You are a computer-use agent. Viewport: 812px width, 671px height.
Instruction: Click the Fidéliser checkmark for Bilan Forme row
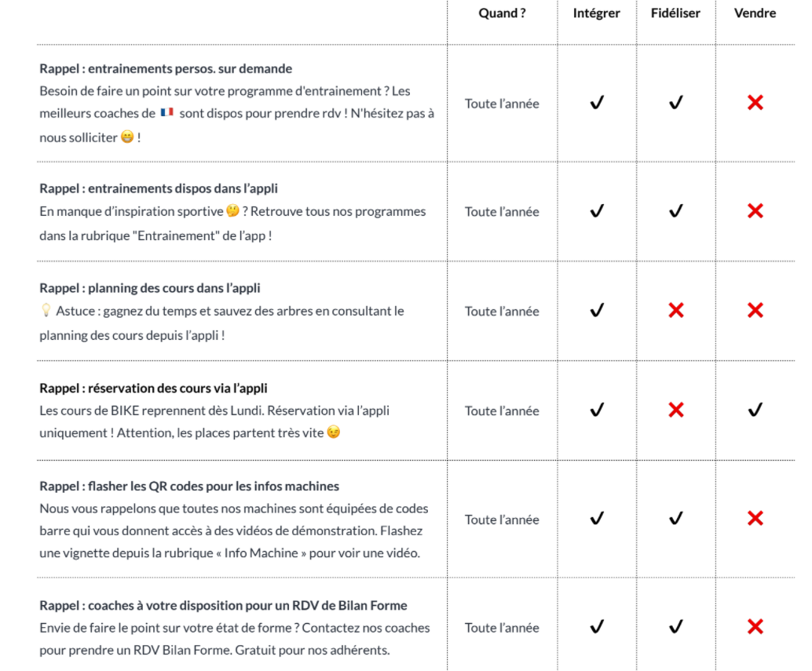(675, 626)
